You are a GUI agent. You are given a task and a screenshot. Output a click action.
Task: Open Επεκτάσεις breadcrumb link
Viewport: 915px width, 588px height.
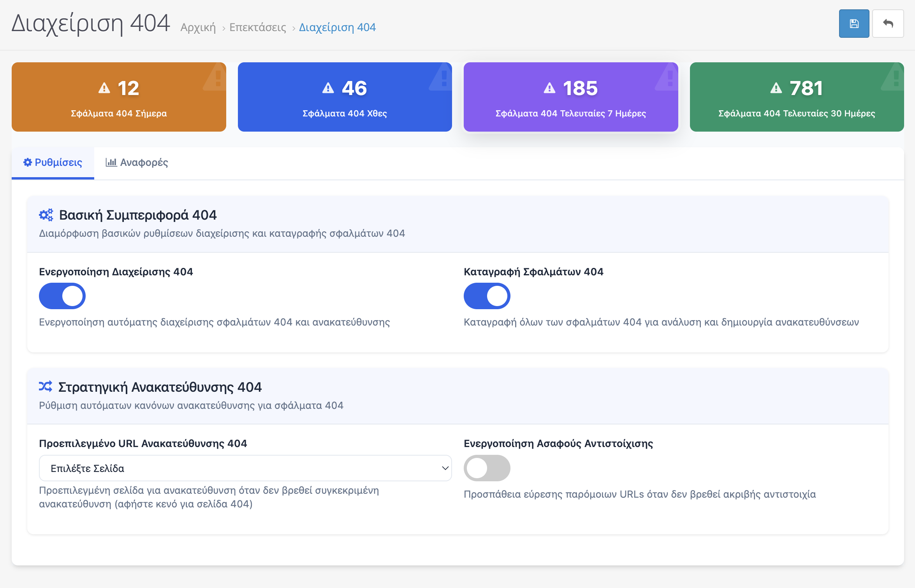coord(258,27)
